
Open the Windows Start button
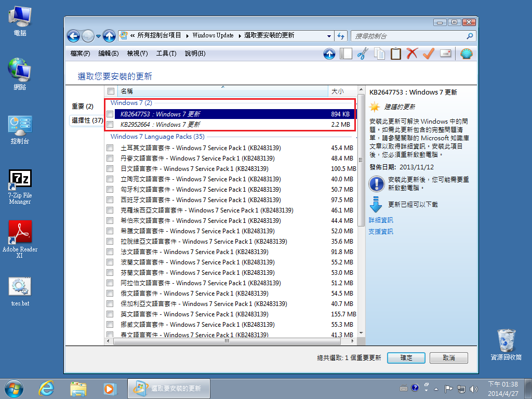tap(14, 389)
